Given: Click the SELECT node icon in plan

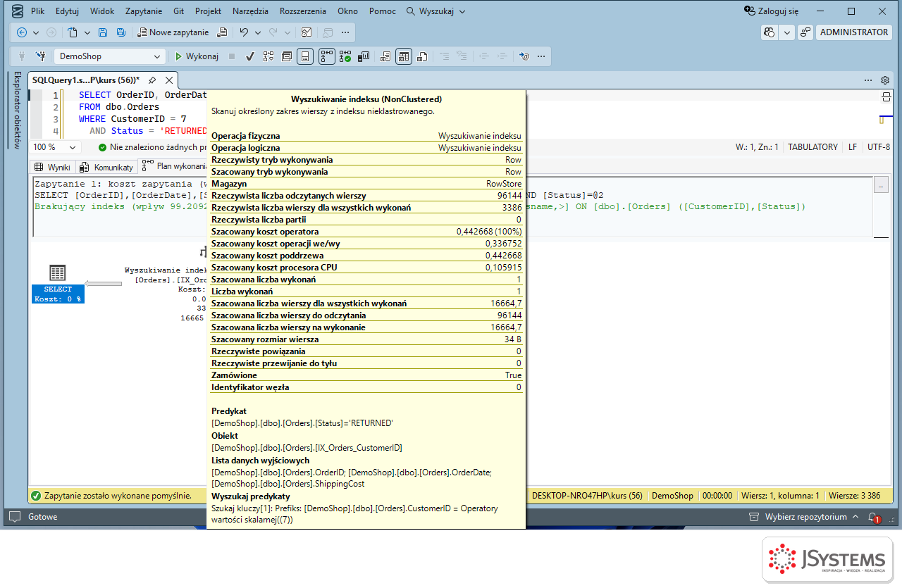Looking at the screenshot, I should pos(58,273).
